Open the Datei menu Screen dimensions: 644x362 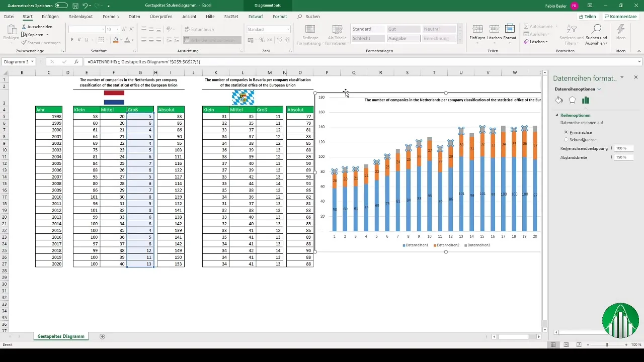(x=9, y=17)
